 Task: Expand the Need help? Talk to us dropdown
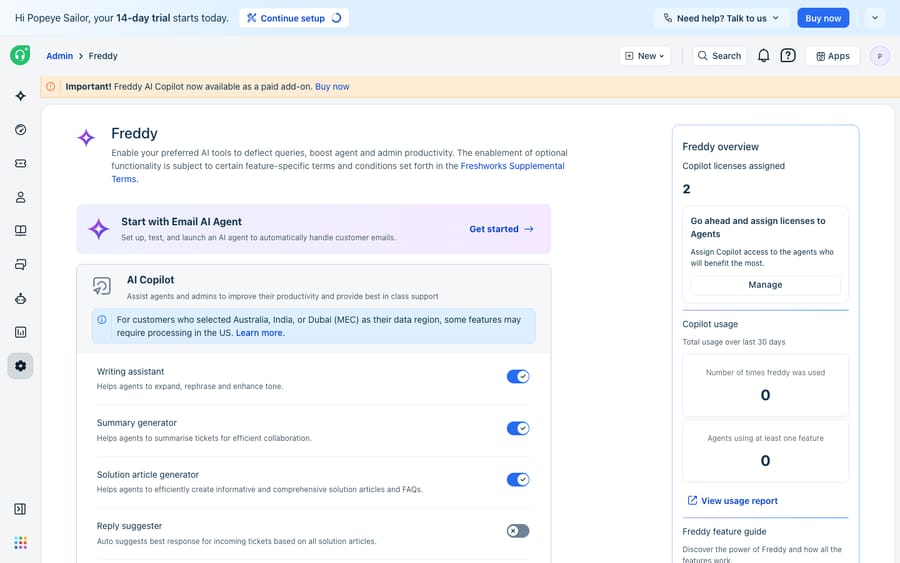tap(722, 18)
